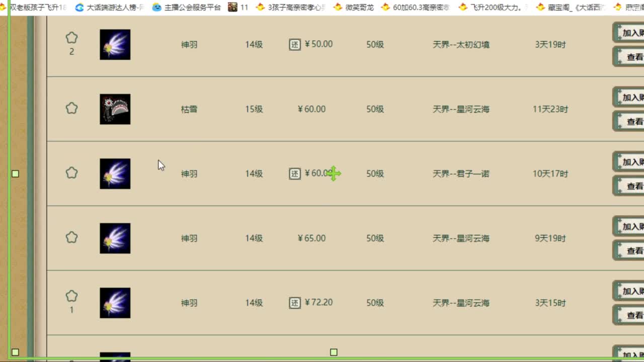The height and width of the screenshot is (362, 644).
Task: Click remaining time 3天15时
Action: point(550,303)
